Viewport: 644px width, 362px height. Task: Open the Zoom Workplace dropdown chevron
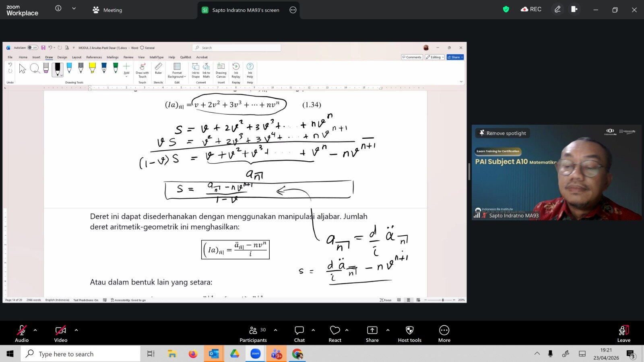pos(74,8)
